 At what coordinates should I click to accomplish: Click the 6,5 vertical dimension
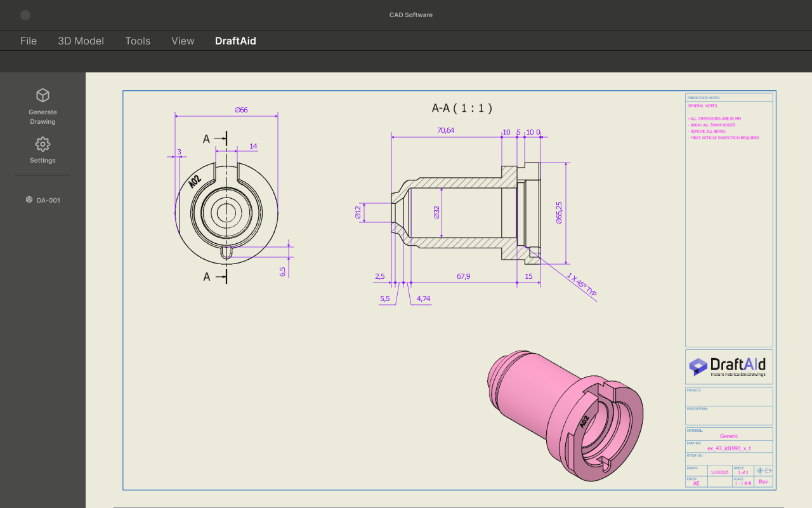pyautogui.click(x=283, y=271)
